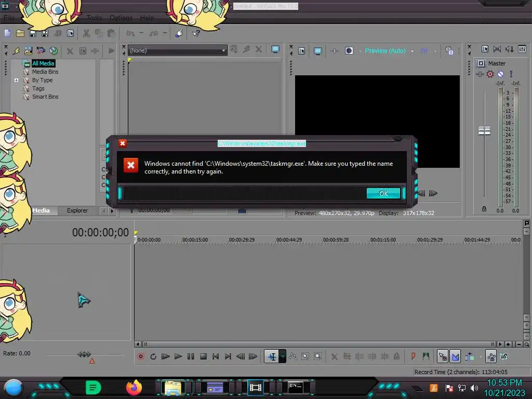
Task: Insert region with the green flags
Action: [x=426, y=356]
